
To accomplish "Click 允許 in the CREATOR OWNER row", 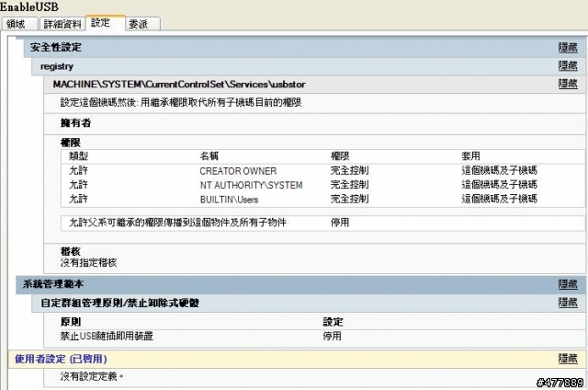I will [78, 171].
